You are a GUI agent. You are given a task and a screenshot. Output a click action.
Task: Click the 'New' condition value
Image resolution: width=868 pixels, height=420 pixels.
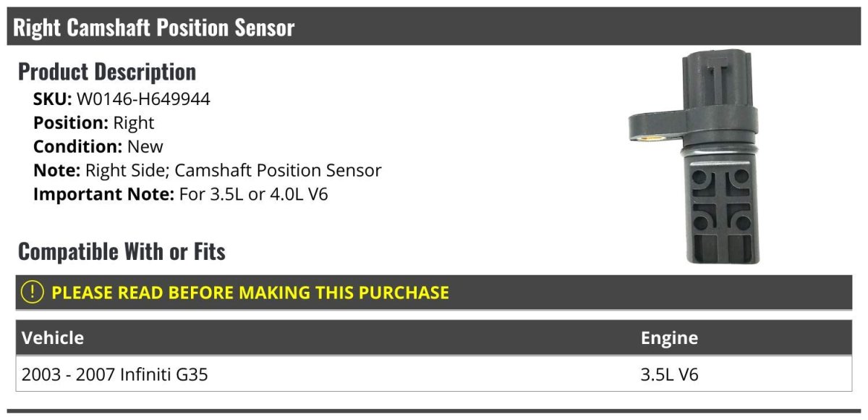145,146
